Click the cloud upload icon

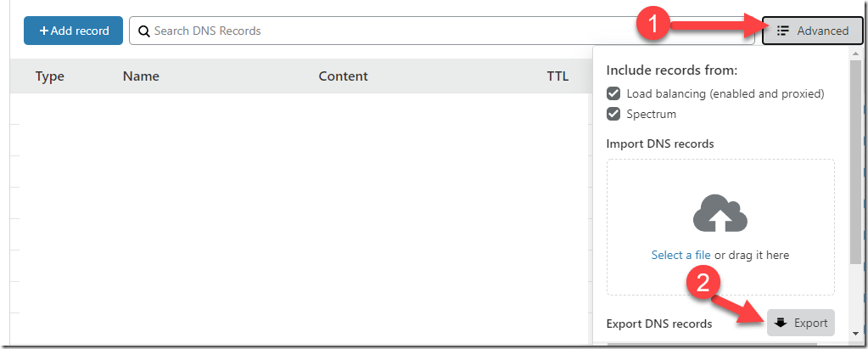[x=720, y=214]
